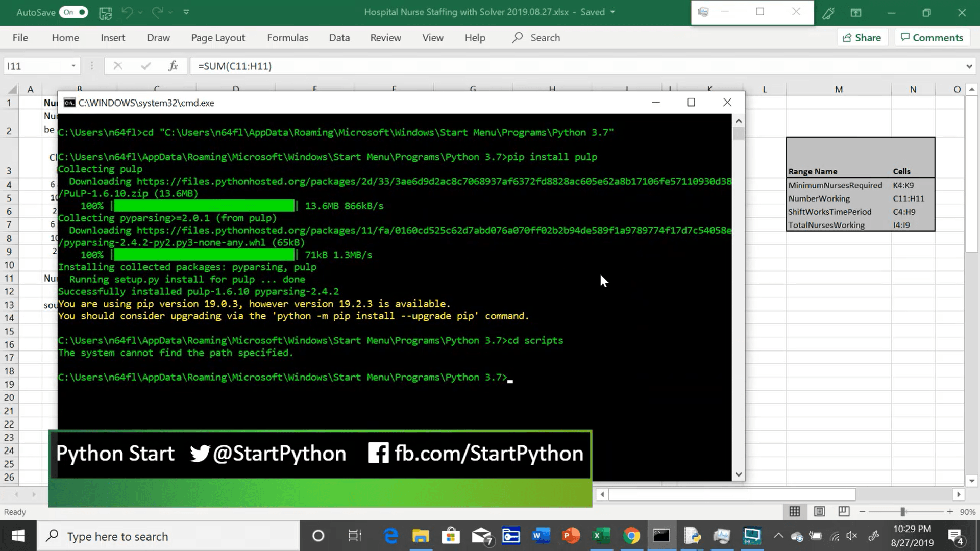Click the Save icon in title bar
980x551 pixels.
click(105, 13)
